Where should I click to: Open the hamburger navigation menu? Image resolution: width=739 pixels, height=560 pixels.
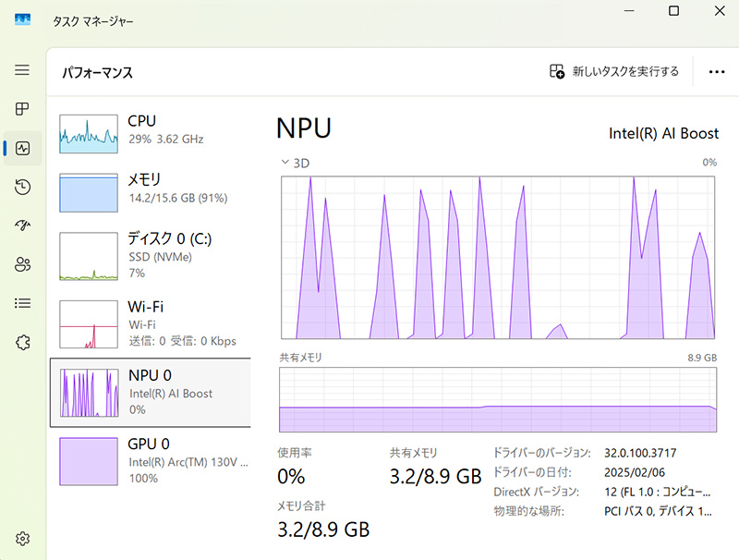point(22,70)
